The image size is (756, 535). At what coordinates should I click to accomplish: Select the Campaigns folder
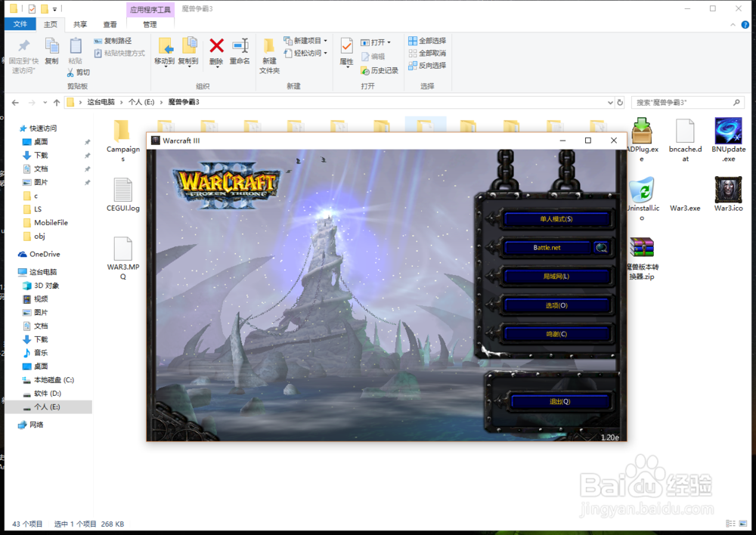(x=123, y=141)
